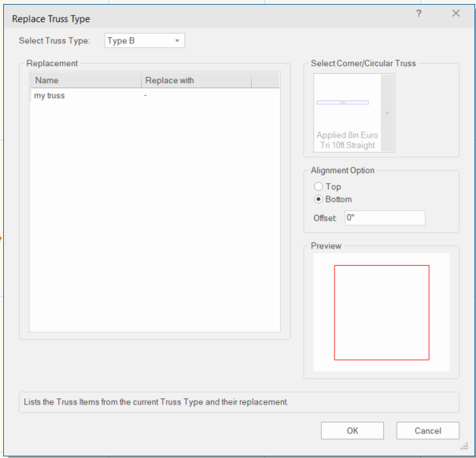Open the Select Truss Type dropdown
Viewport: 476px width, 458px height.
[144, 41]
